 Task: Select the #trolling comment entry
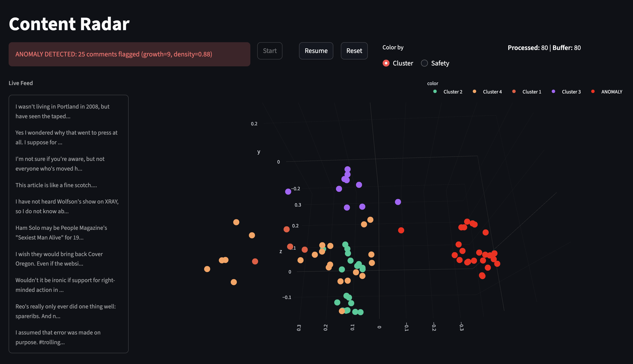point(58,337)
